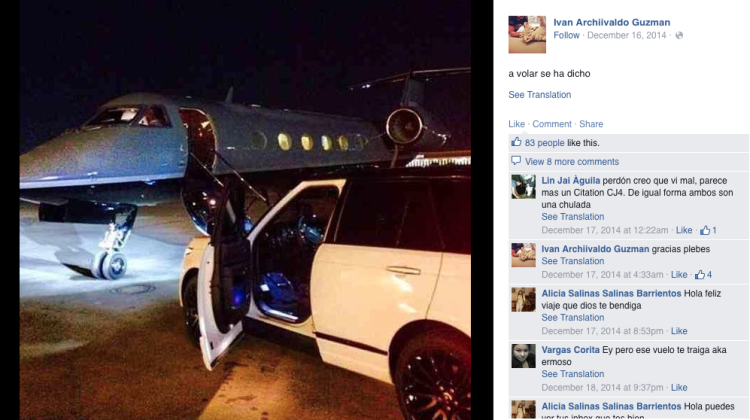Like Vargas Corita's comment
The height and width of the screenshot is (420, 750).
pos(679,387)
